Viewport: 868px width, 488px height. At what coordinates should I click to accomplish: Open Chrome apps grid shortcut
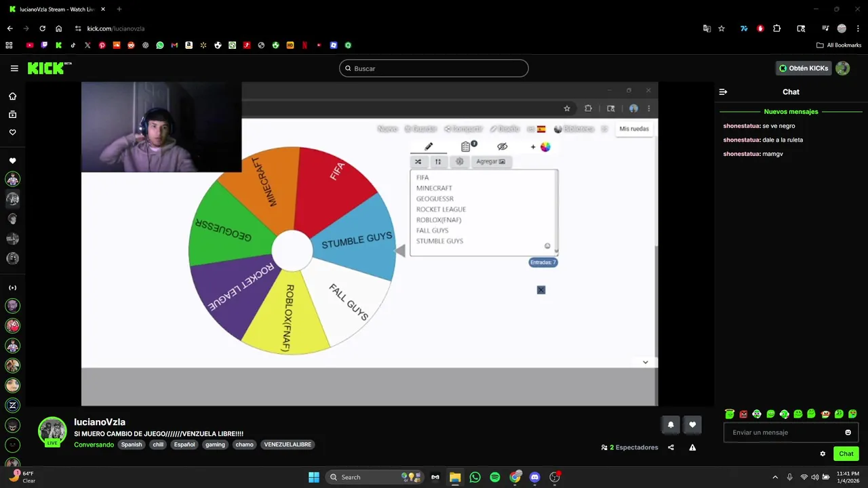point(9,45)
